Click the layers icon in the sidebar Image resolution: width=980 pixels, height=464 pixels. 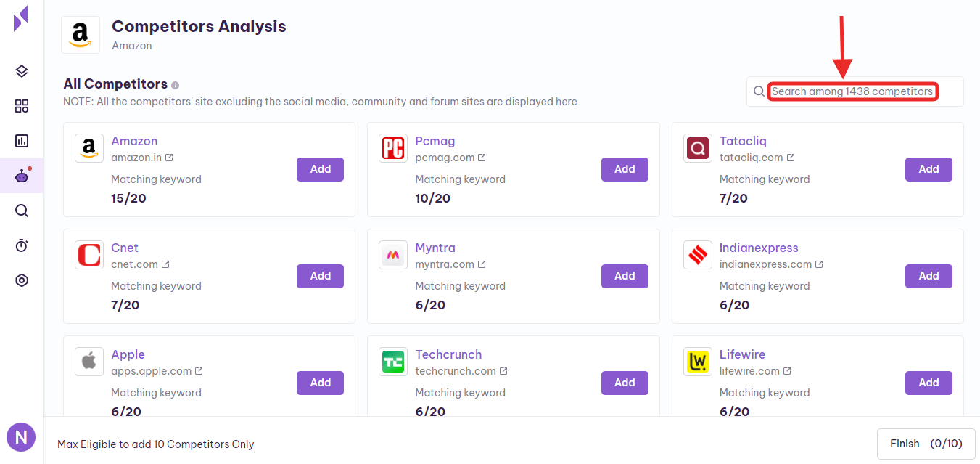[x=22, y=71]
